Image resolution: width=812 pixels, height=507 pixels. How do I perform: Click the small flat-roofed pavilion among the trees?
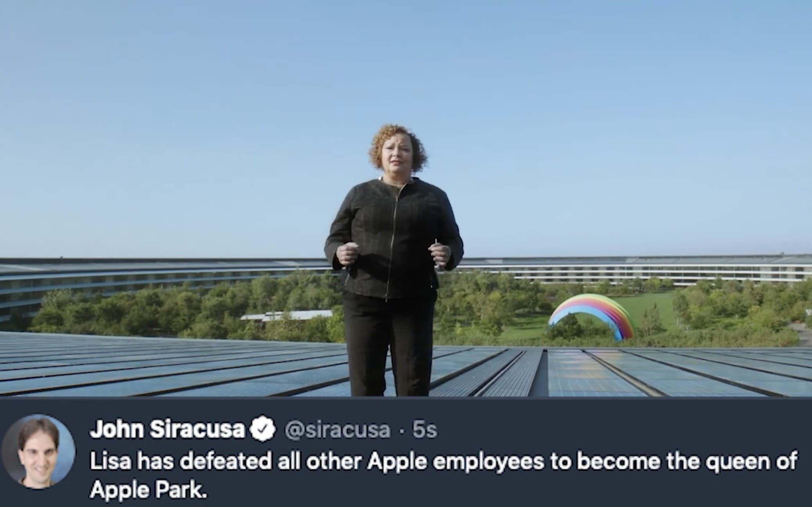click(287, 315)
